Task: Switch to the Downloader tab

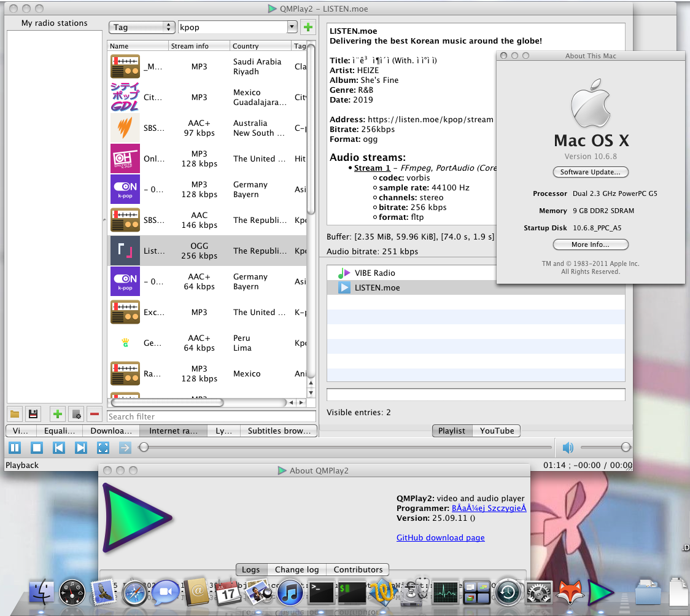Action: 111,431
